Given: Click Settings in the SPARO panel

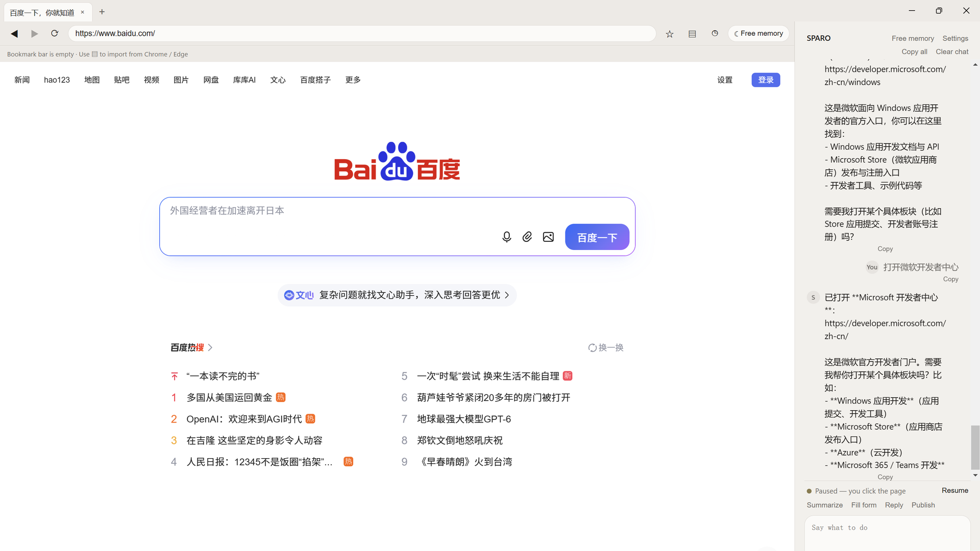Looking at the screenshot, I should pos(955,38).
